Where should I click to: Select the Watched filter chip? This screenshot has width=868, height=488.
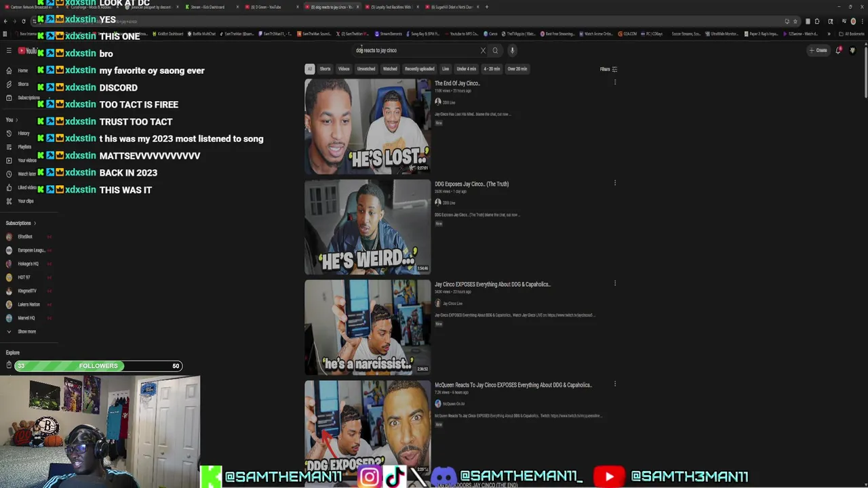tap(390, 68)
